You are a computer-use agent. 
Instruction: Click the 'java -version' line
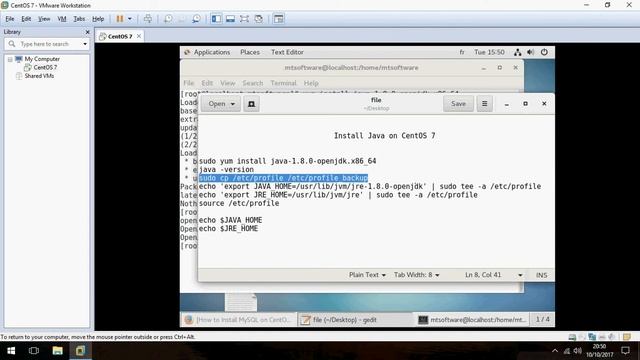click(226, 169)
